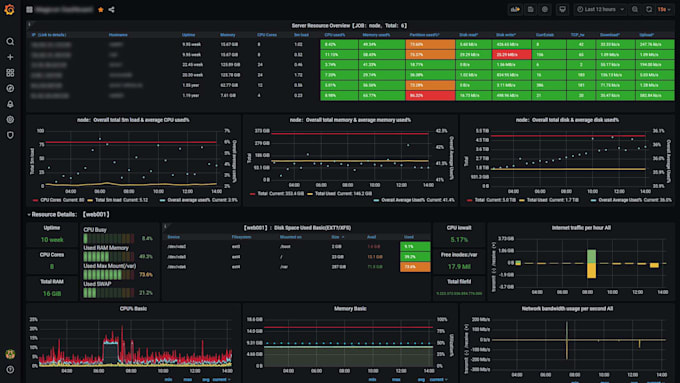Click the CPU iowait 5.17% stat
Viewport: 680px width, 383px height.
459,239
